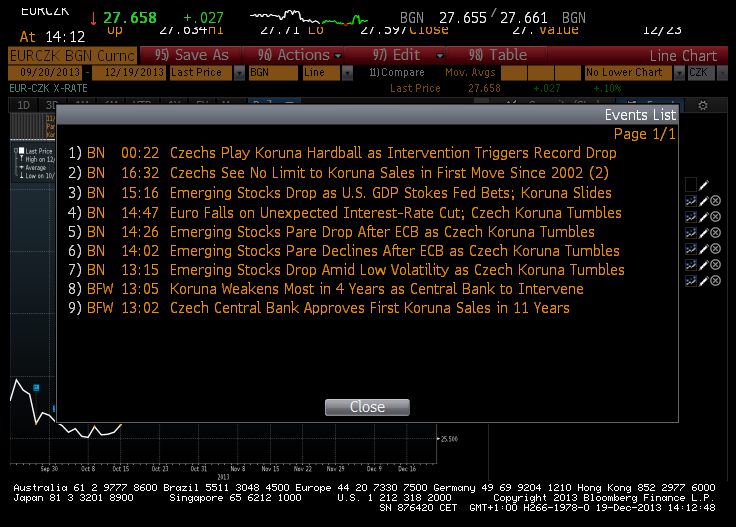Expand the Edit dropdown arrow
This screenshot has height=527, width=736.
(439, 56)
